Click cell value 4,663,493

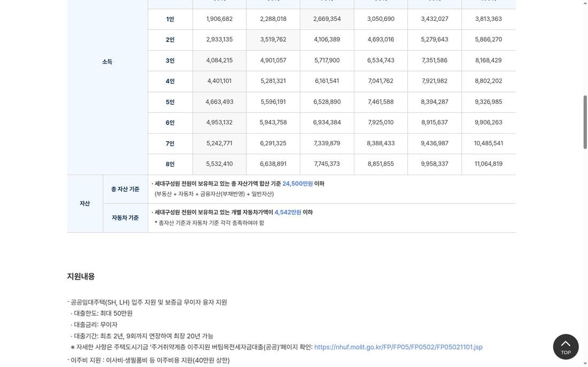219,102
